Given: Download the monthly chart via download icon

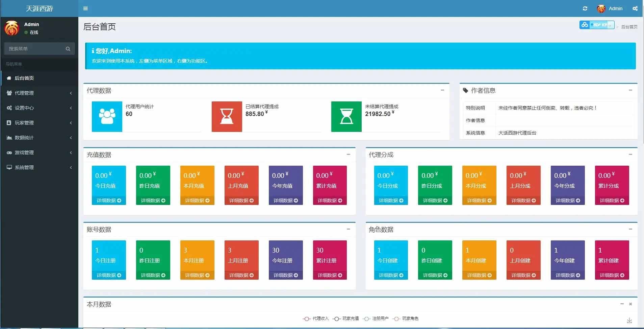Looking at the screenshot, I should click(629, 320).
